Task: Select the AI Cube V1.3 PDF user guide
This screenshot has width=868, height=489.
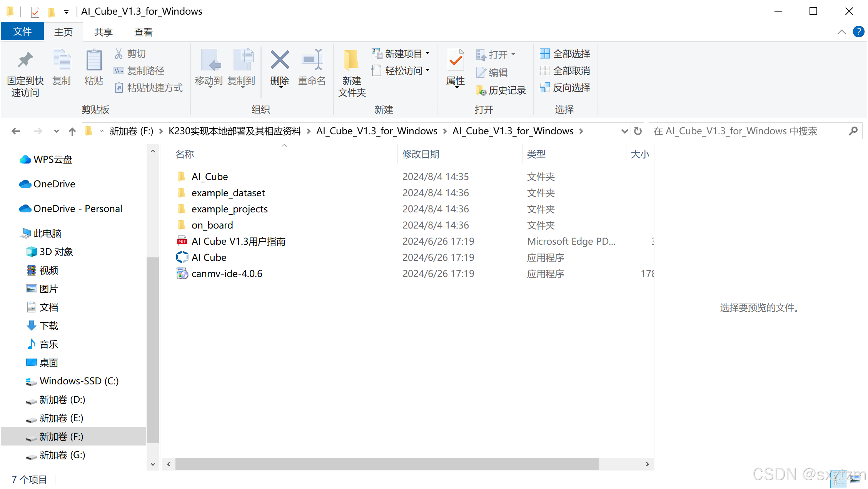Action: (x=239, y=241)
